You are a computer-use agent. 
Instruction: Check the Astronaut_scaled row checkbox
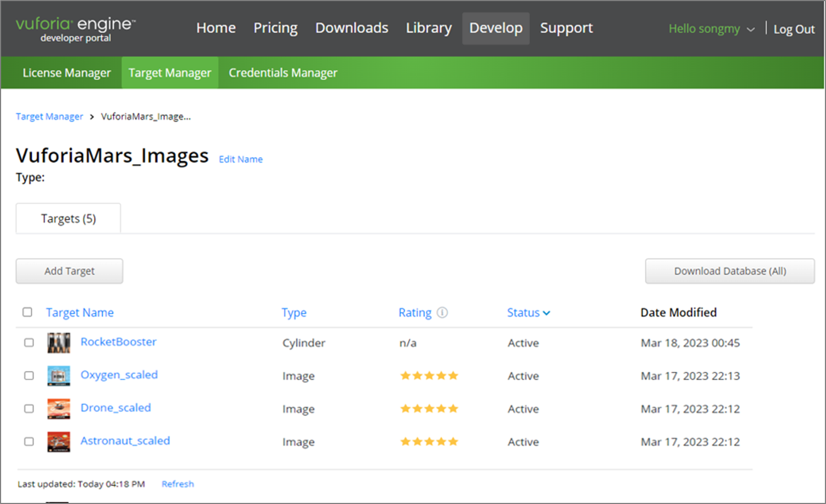coord(29,441)
